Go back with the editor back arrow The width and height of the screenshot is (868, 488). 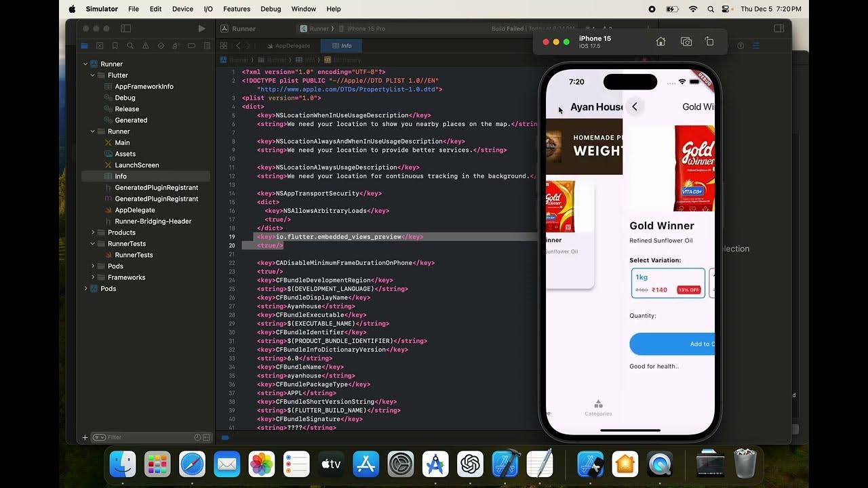coord(238,45)
